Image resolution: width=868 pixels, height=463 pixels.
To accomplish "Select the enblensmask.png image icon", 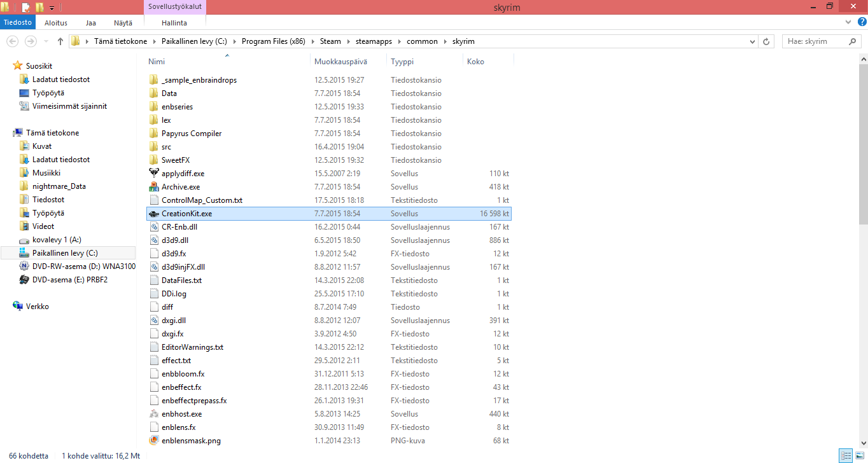I will [153, 441].
